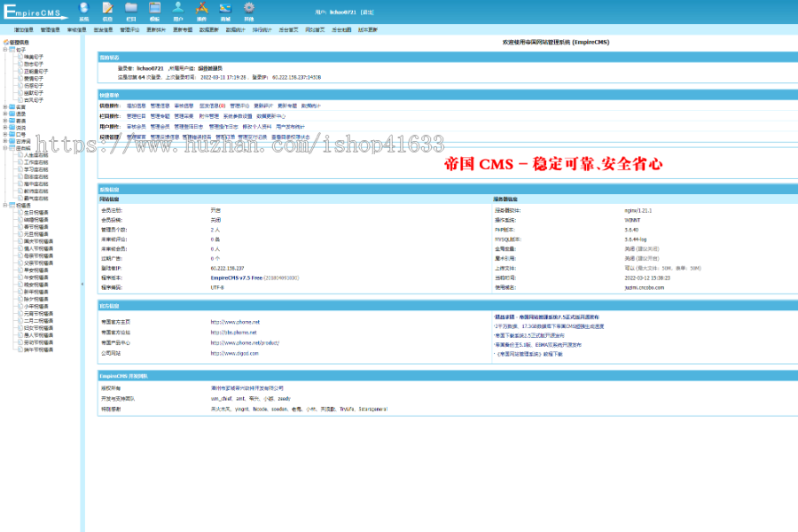Collapse the 座右铭 tree node
The image size is (798, 532).
pyautogui.click(x=5, y=148)
